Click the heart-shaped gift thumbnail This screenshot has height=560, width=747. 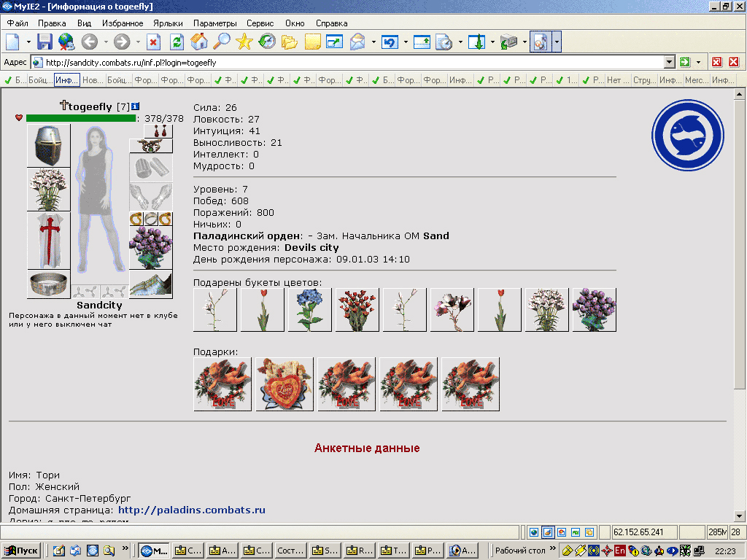point(285,384)
